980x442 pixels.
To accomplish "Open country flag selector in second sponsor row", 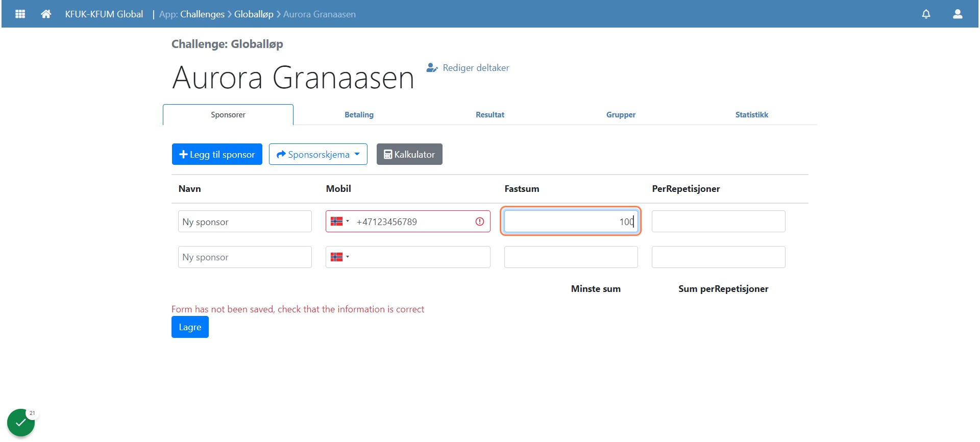I will point(340,257).
